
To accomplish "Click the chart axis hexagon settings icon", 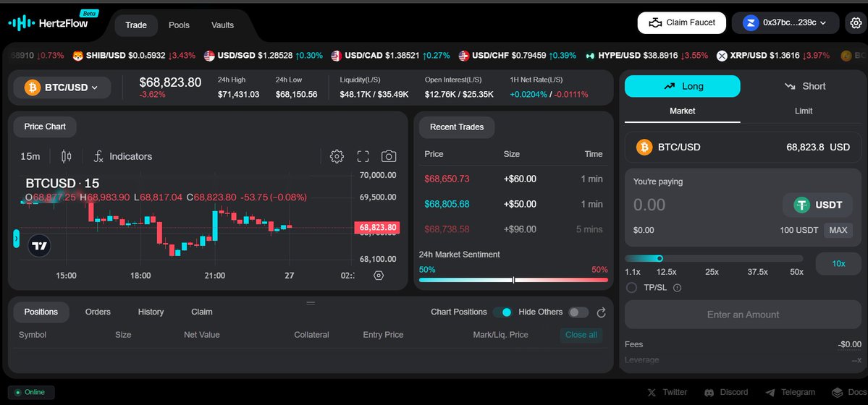I will point(379,275).
